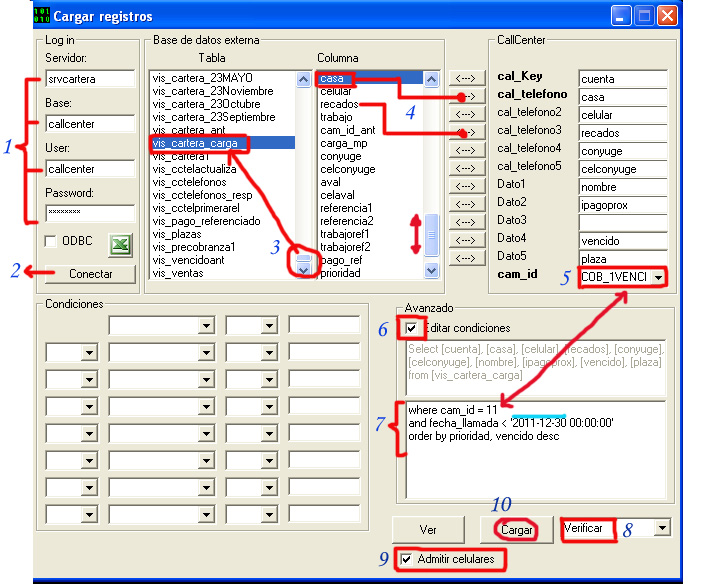This screenshot has width=709, height=584.
Task: Click the Excel import icon button
Action: click(120, 245)
